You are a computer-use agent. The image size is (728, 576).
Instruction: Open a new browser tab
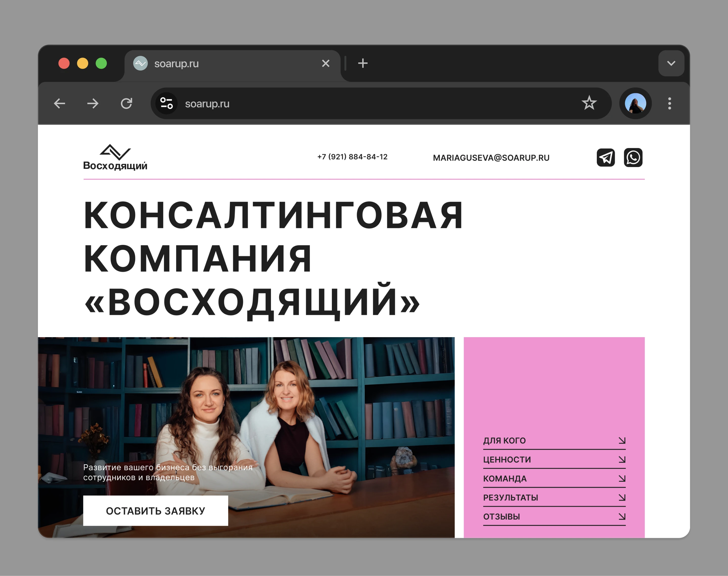point(363,63)
